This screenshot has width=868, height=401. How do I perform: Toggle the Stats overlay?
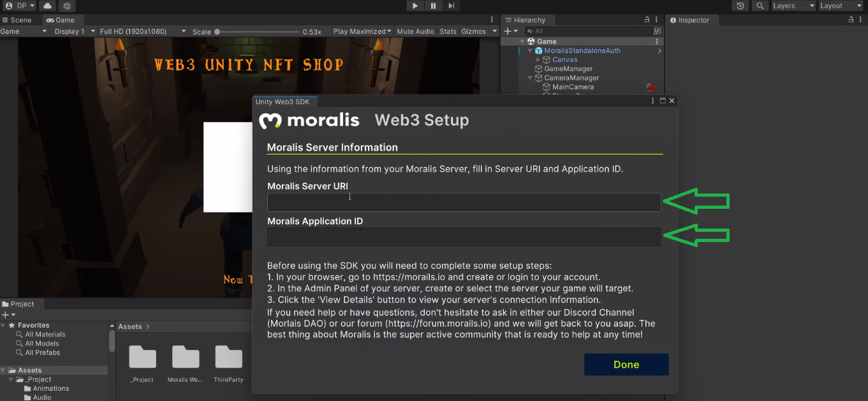448,31
